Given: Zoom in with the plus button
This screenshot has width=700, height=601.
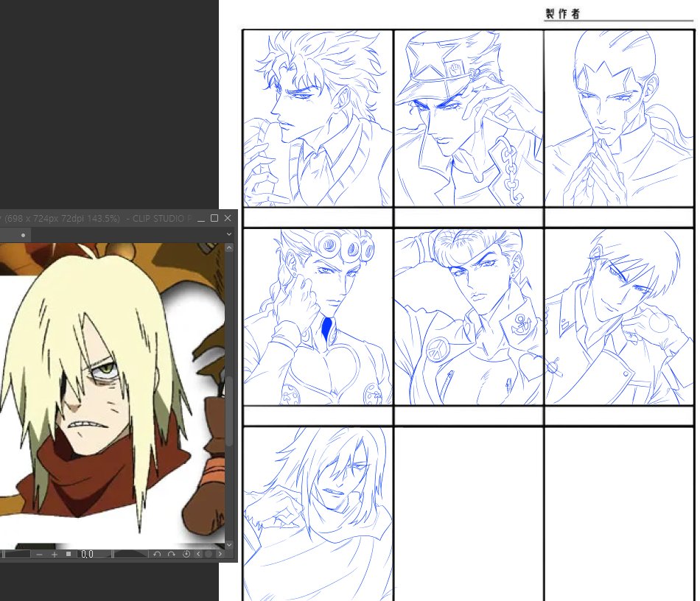Looking at the screenshot, I should pyautogui.click(x=55, y=554).
